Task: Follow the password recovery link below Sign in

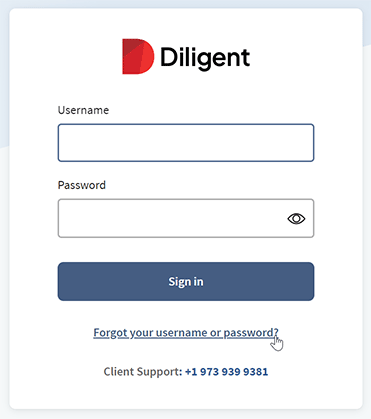Action: tap(186, 333)
